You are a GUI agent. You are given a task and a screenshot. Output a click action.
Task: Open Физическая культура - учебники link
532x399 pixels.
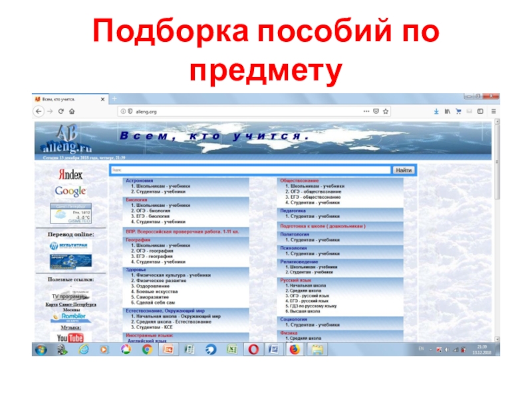point(174,275)
